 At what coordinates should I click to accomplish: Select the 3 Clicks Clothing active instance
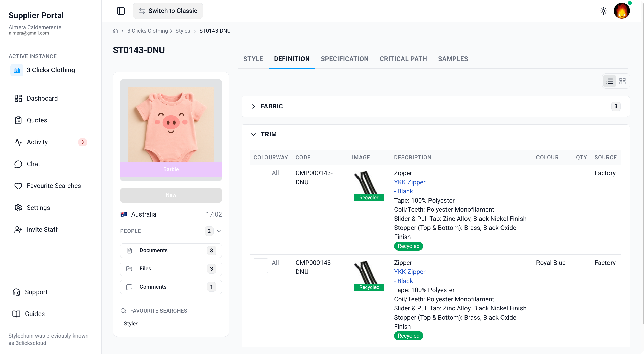(51, 70)
